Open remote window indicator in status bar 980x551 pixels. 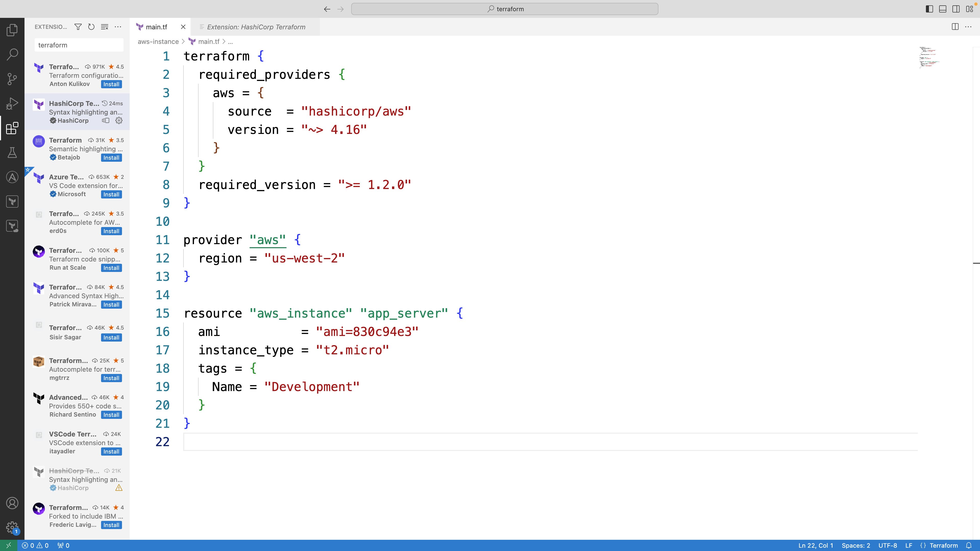pyautogui.click(x=8, y=545)
